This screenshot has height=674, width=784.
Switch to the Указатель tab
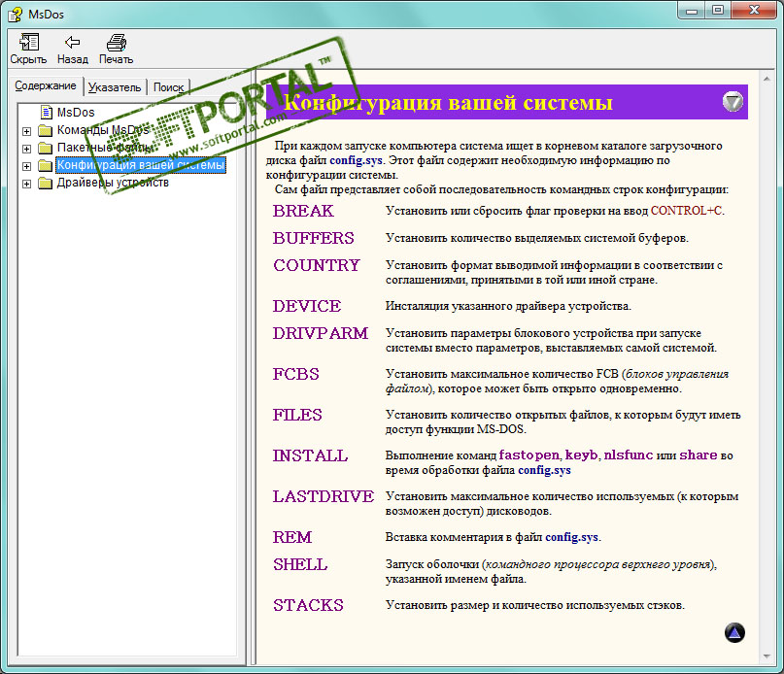pyautogui.click(x=115, y=87)
